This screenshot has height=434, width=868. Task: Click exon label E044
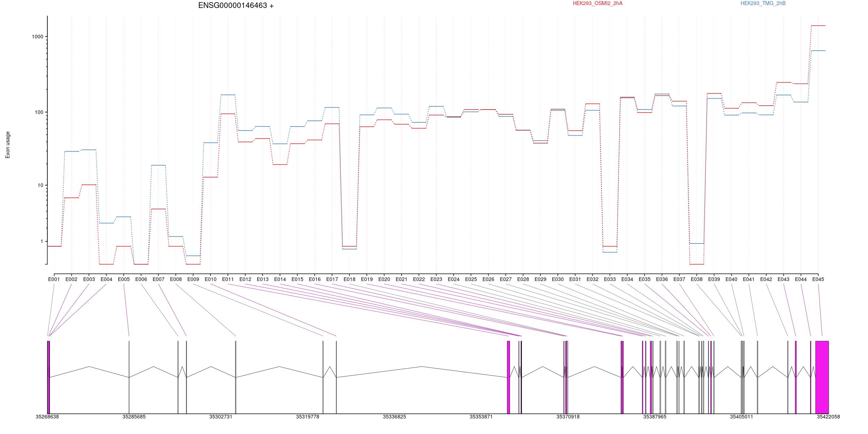pyautogui.click(x=801, y=279)
